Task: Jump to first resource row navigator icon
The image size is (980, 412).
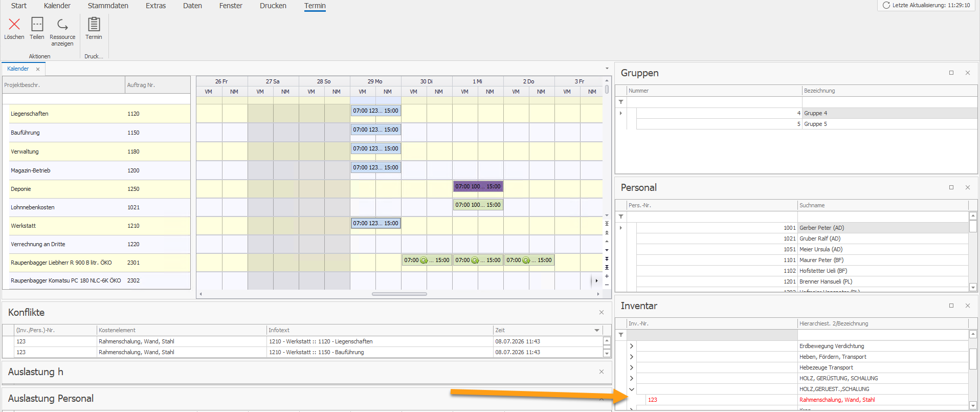Action: [x=607, y=224]
